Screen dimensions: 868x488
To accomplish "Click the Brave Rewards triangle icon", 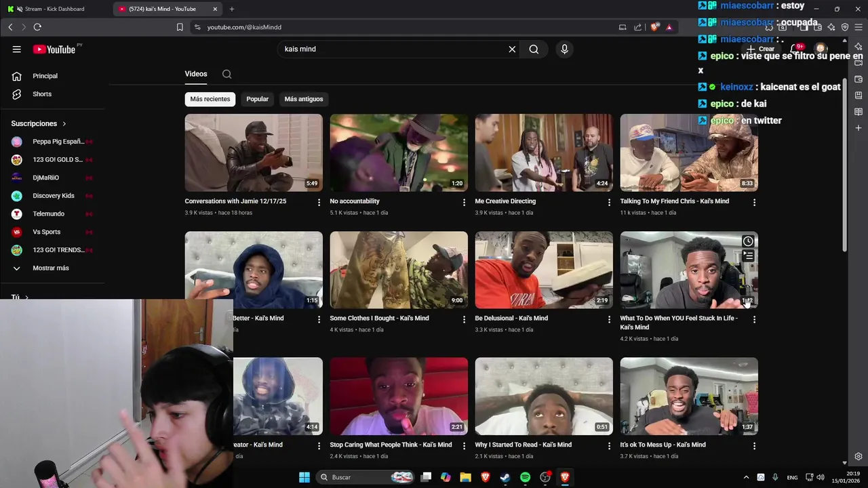I will 669,27.
